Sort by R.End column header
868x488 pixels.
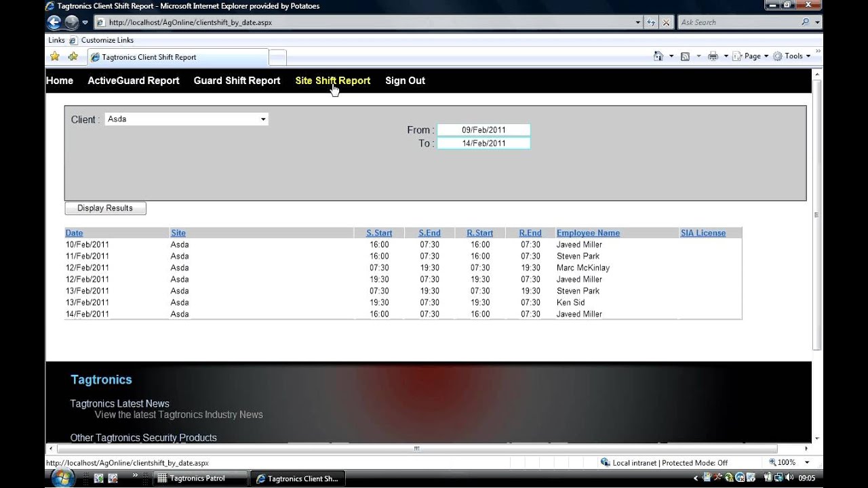[x=530, y=233]
